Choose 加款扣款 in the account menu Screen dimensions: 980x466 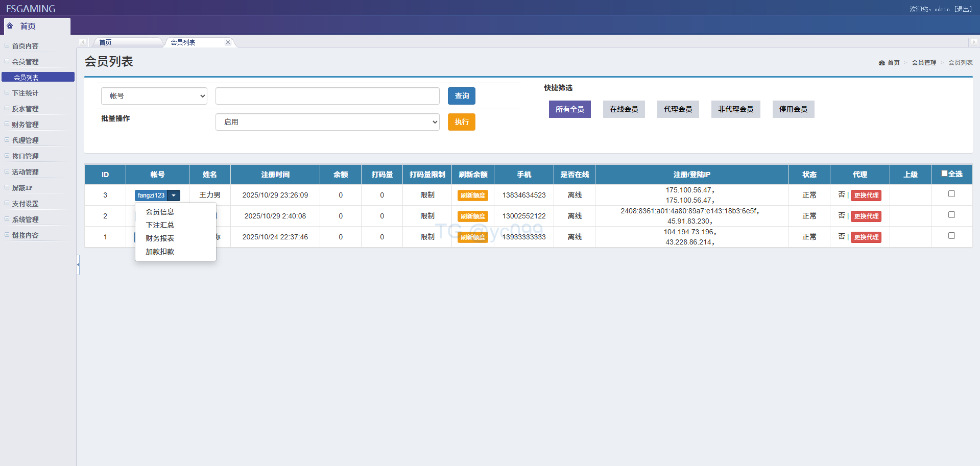point(160,252)
